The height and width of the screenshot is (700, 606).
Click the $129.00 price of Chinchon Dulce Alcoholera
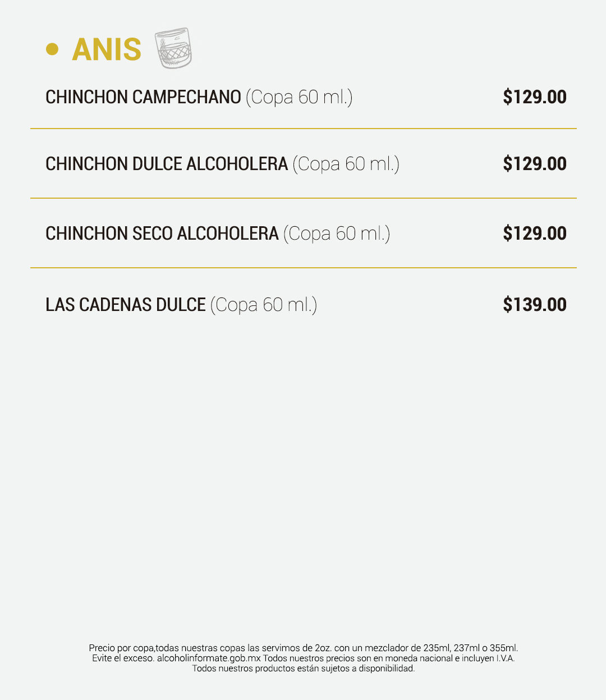tap(535, 164)
